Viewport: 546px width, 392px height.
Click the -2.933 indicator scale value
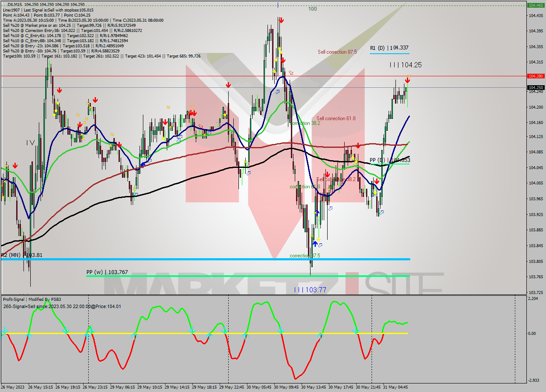tap(534, 380)
